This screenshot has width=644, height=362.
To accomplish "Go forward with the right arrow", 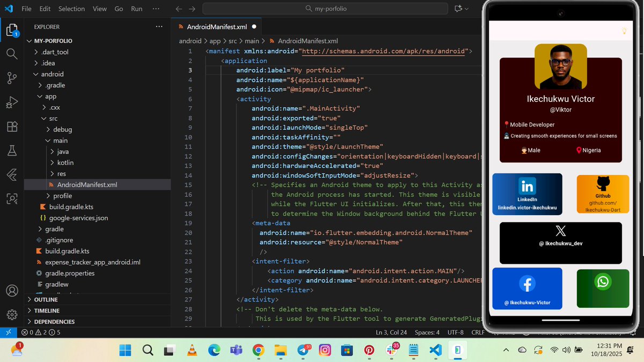I will coord(192,9).
